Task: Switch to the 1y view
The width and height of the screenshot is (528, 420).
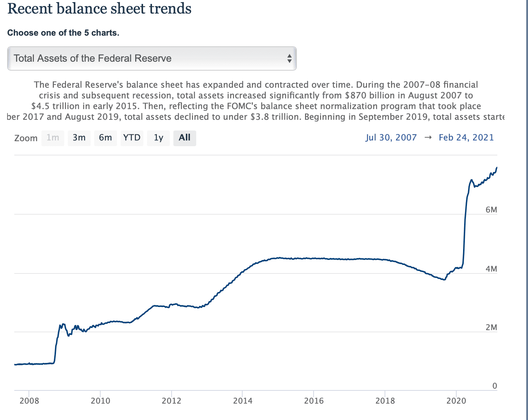Action: [158, 138]
